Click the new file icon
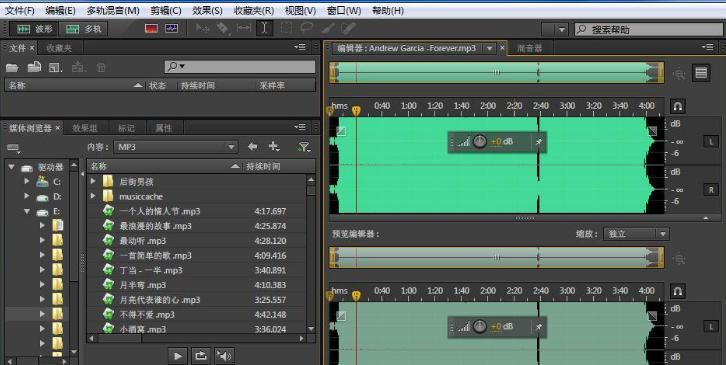Image resolution: width=726 pixels, height=365 pixels. (x=56, y=68)
